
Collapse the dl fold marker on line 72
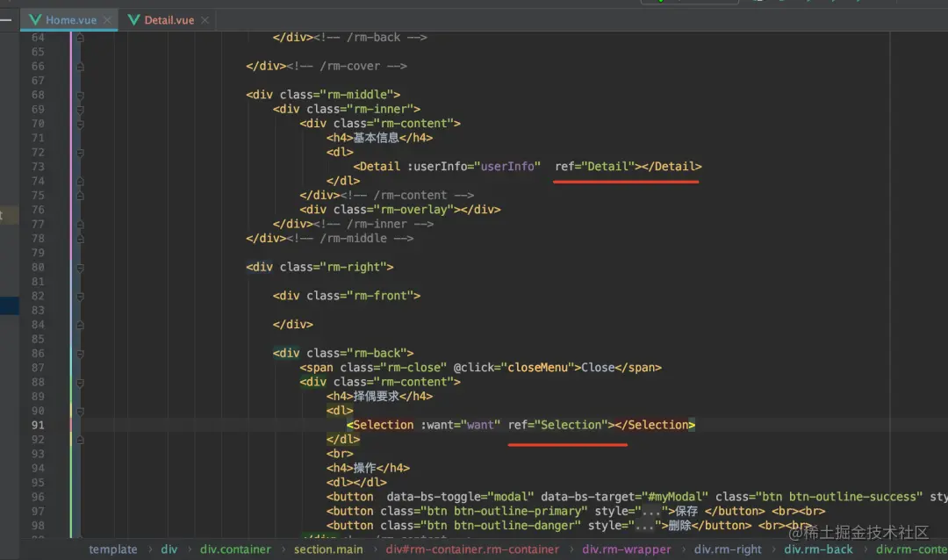(x=80, y=153)
